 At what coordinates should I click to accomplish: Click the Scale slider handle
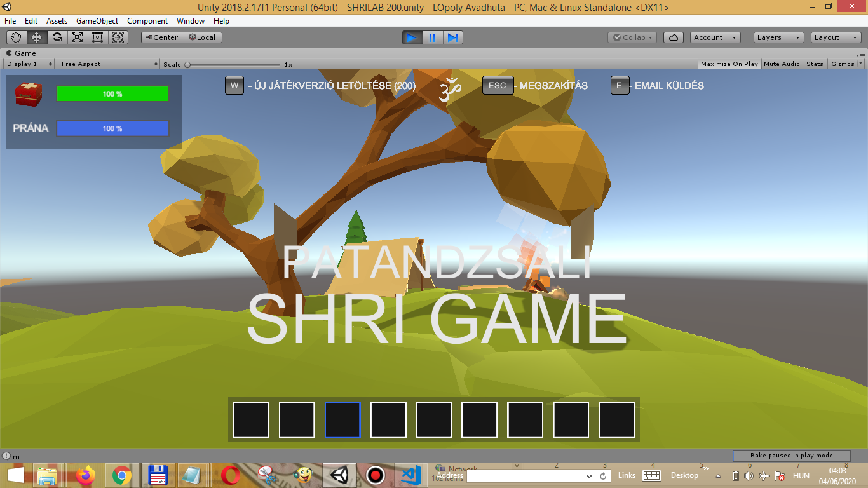coord(187,65)
